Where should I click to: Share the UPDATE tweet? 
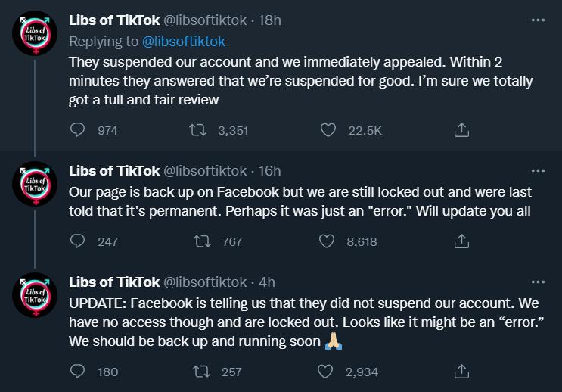point(461,372)
